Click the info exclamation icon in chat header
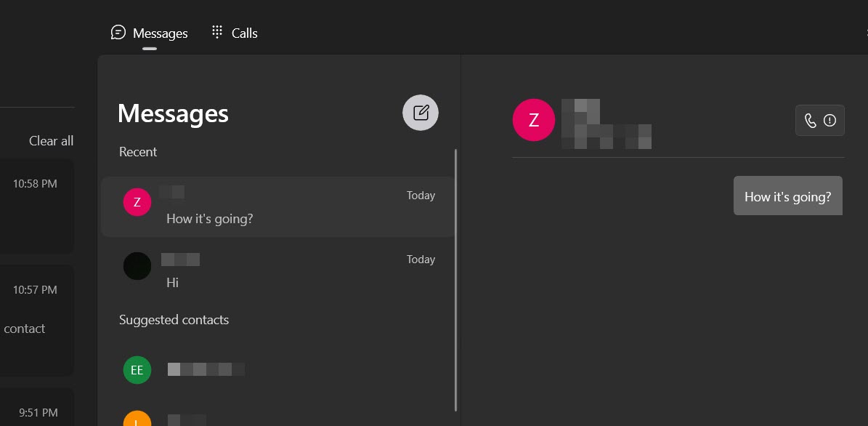This screenshot has height=426, width=868. pyautogui.click(x=830, y=121)
